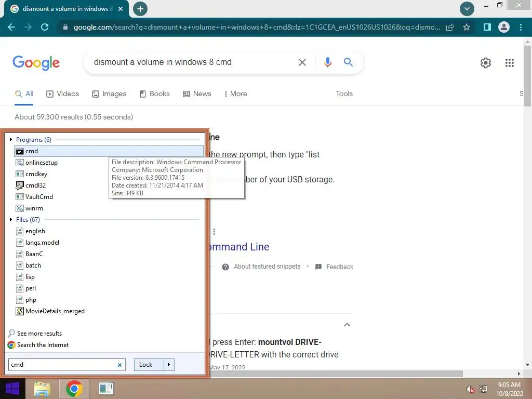The image size is (532, 399).
Task: Open the php file result
Action: click(x=26, y=300)
